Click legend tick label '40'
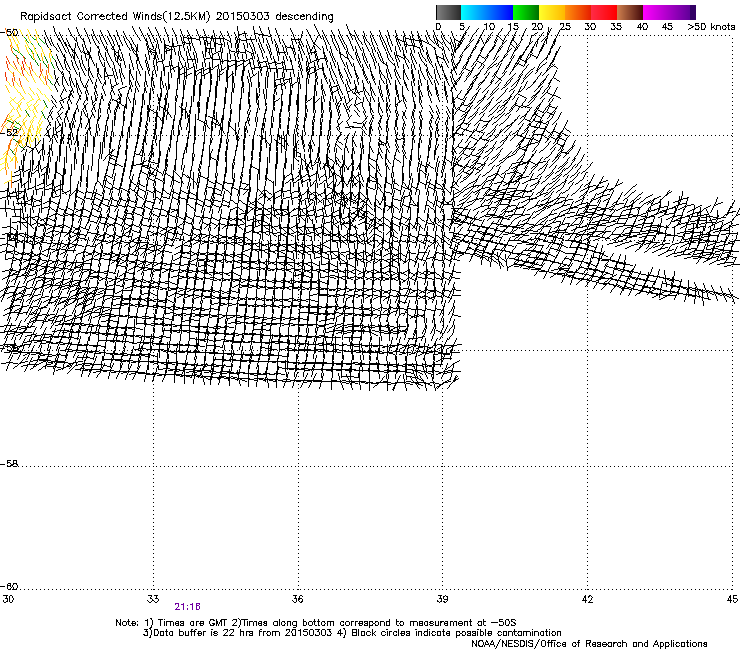The image size is (740, 650). (x=642, y=27)
